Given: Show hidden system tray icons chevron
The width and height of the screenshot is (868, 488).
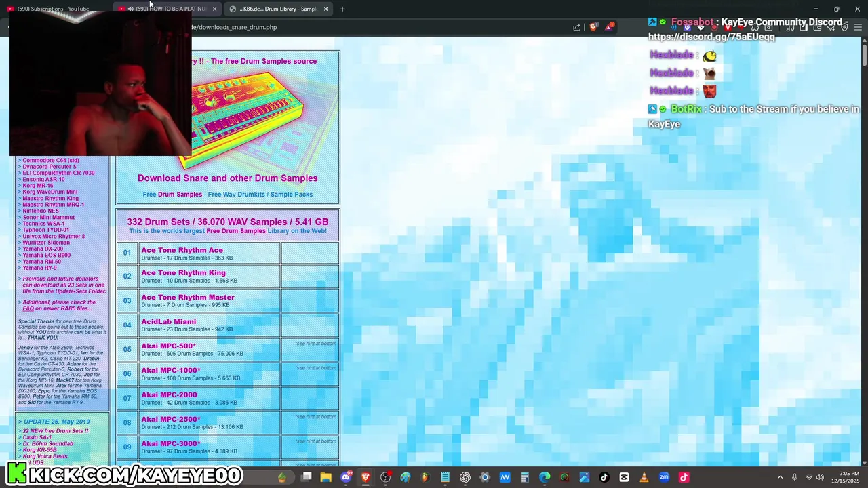Looking at the screenshot, I should [780, 477].
